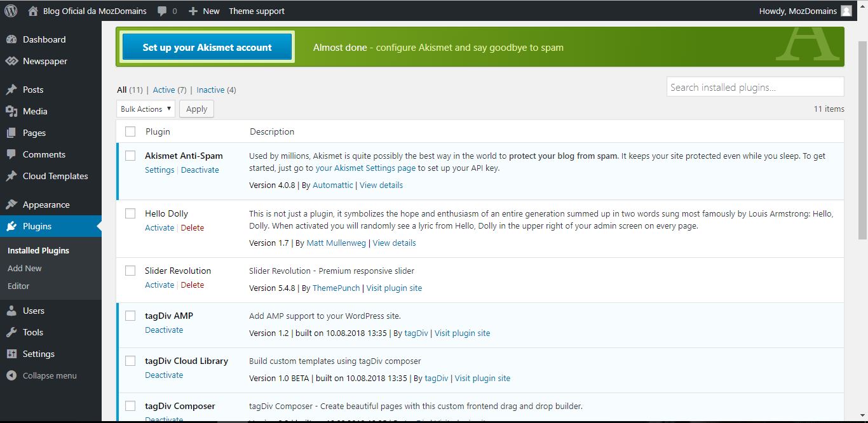This screenshot has width=868, height=423.
Task: Activate the Slider Revolution plugin
Action: coord(159,285)
